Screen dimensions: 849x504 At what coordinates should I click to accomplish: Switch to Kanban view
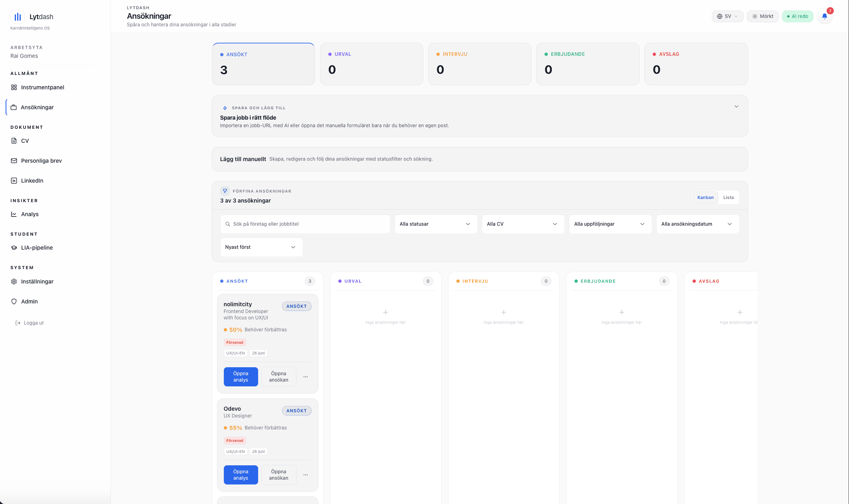coord(705,197)
